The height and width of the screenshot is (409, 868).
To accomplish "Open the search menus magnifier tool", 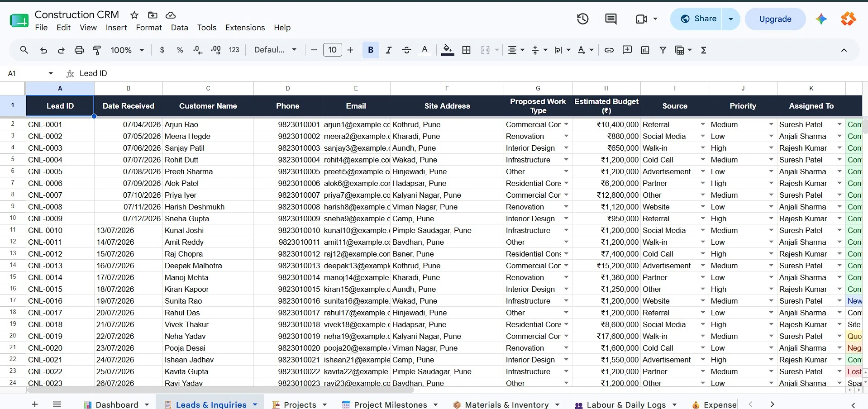I will pyautogui.click(x=24, y=50).
